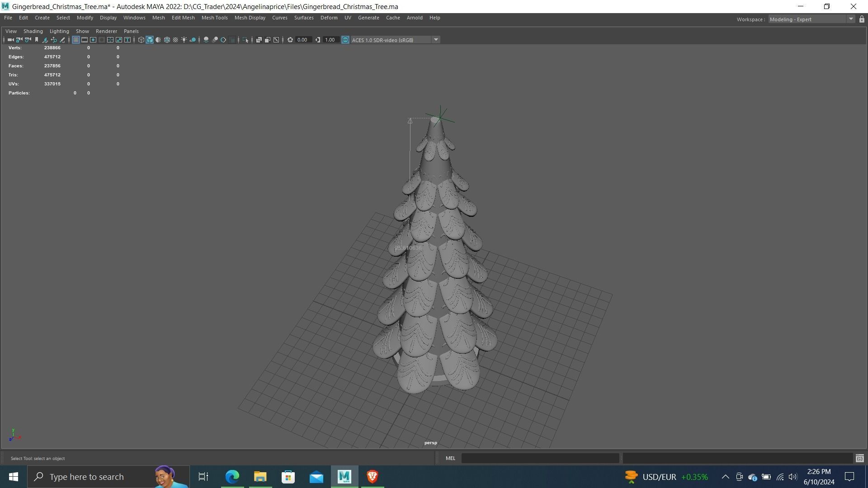Toggle the Gate Mask icon
Screen dimensions: 868x488
click(x=102, y=40)
